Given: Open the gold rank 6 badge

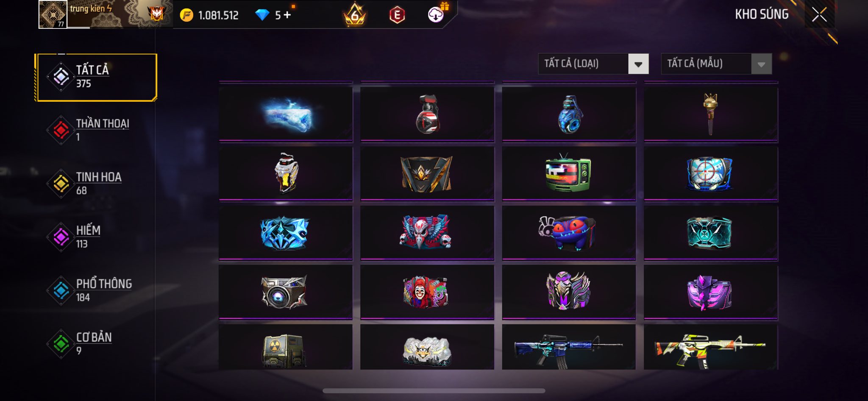Looking at the screenshot, I should pos(355,15).
